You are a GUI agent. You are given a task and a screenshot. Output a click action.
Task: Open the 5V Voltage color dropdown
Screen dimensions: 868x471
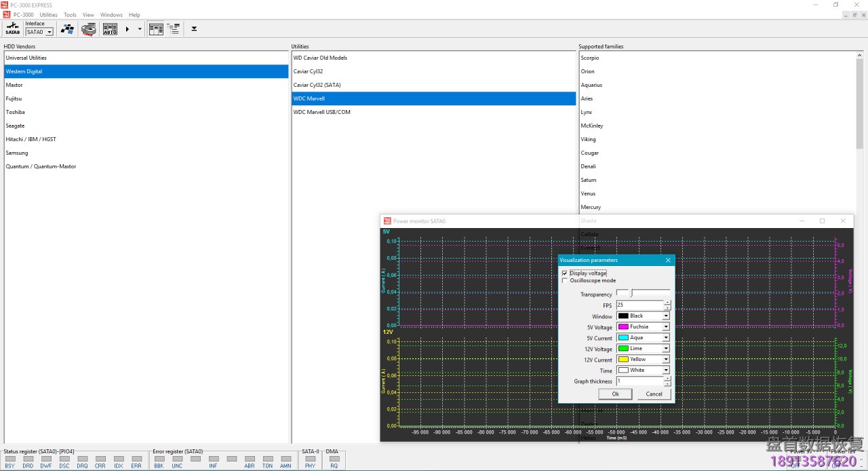point(665,326)
